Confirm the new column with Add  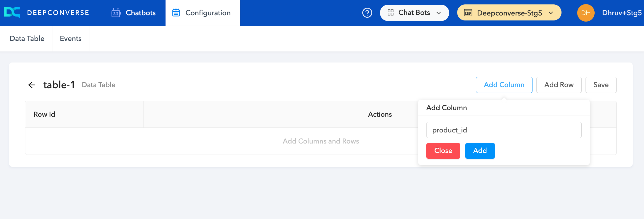pyautogui.click(x=480, y=151)
